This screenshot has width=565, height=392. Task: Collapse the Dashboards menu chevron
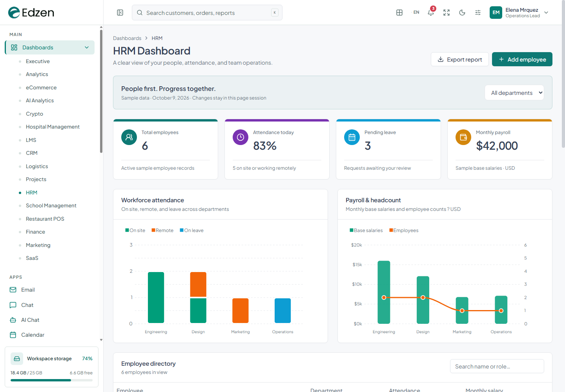[x=87, y=47]
